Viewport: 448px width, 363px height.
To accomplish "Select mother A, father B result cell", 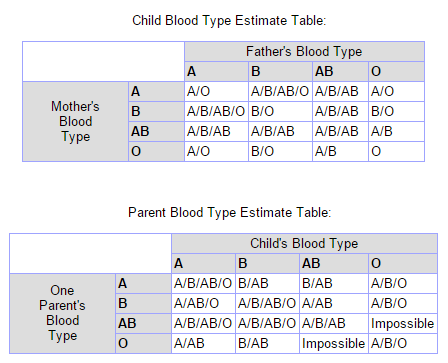I will coord(280,91).
